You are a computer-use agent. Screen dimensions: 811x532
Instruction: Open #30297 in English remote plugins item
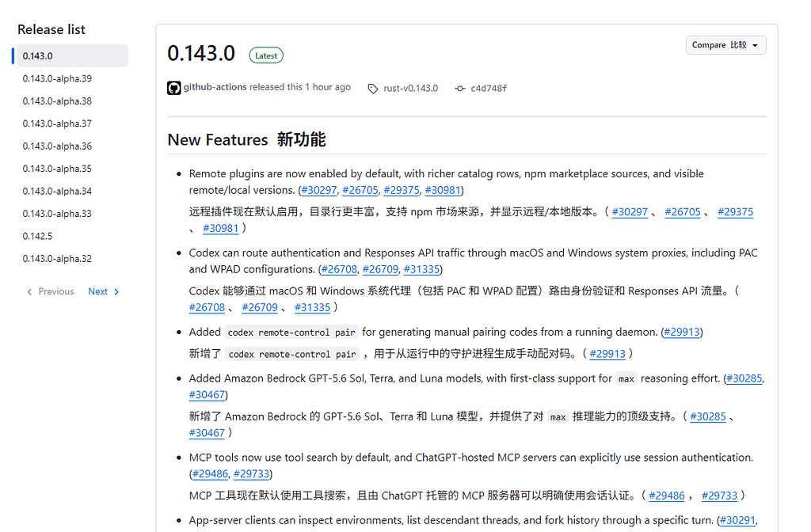(318, 190)
